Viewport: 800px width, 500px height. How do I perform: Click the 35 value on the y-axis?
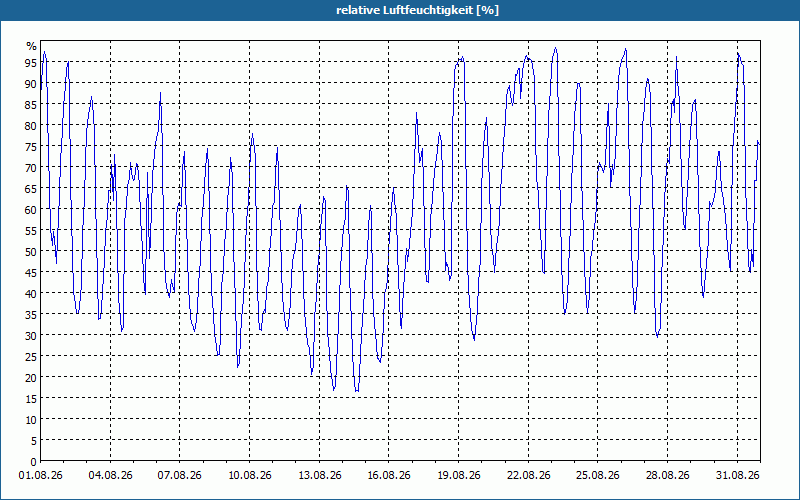(31, 315)
